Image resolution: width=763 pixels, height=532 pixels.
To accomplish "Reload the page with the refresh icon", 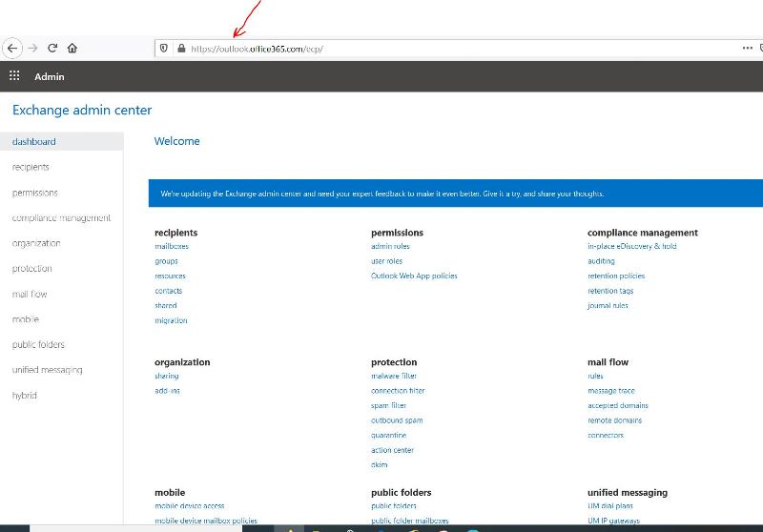I will click(x=53, y=48).
